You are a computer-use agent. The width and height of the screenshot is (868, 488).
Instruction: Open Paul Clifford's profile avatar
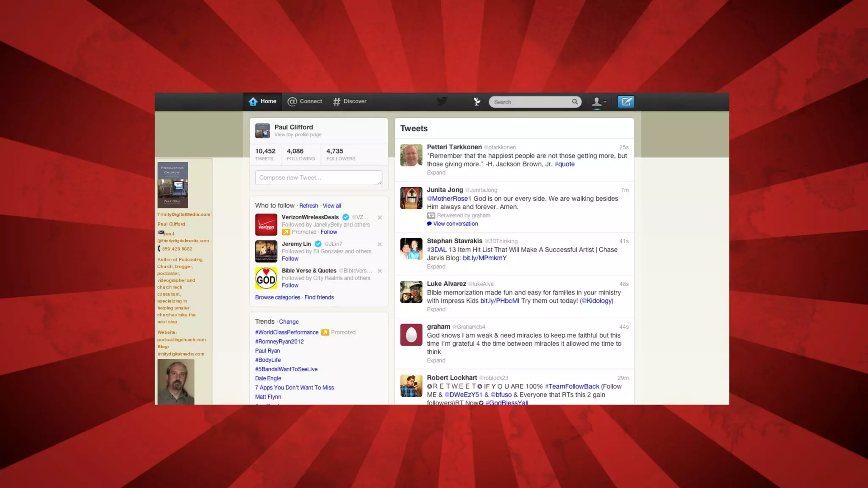tap(262, 130)
